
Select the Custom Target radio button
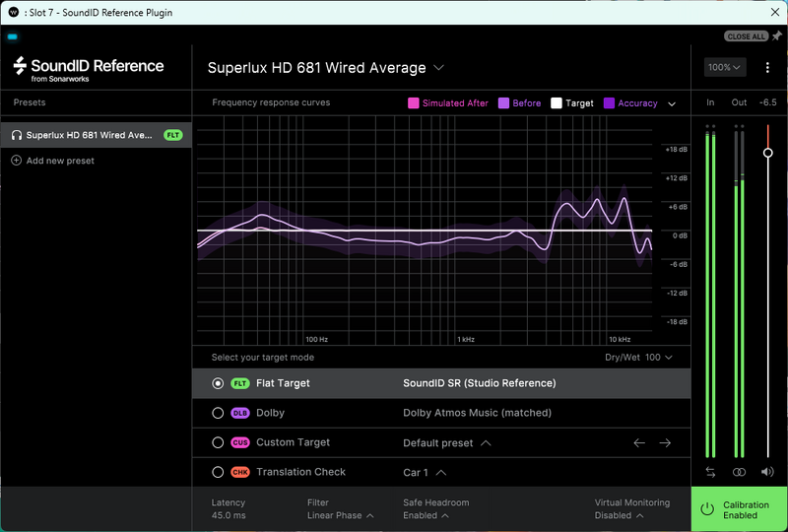(218, 442)
